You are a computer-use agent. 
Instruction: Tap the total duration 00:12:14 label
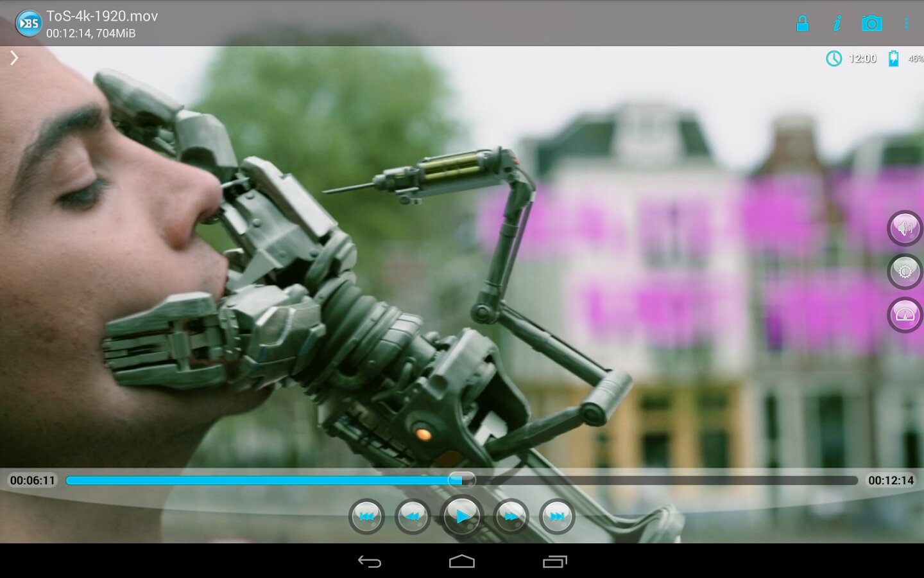[891, 480]
